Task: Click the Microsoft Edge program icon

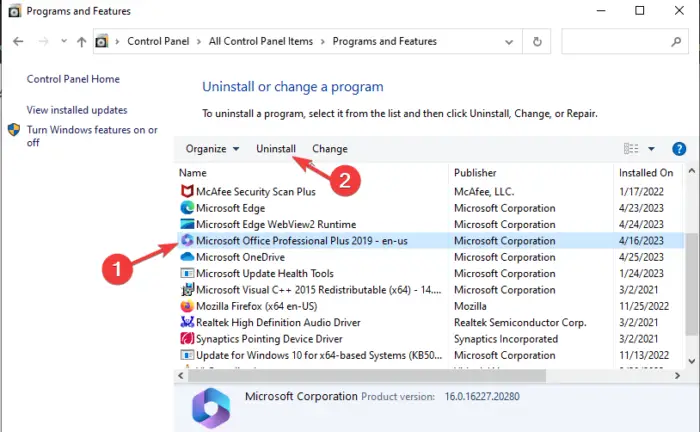Action: point(187,208)
